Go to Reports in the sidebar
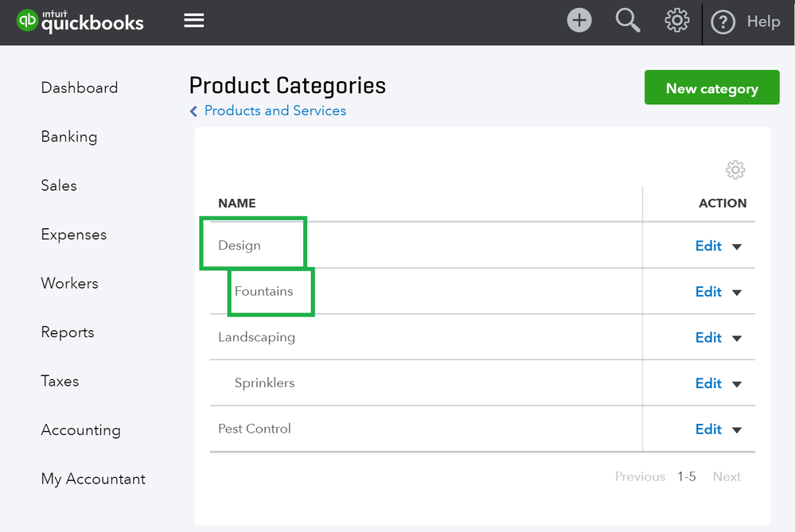Image resolution: width=795 pixels, height=532 pixels. (68, 332)
